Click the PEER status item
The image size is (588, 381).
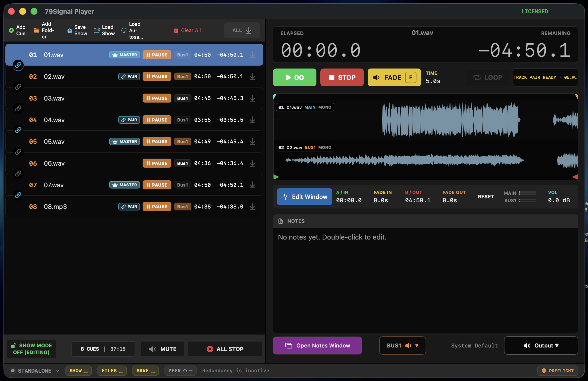tap(180, 371)
